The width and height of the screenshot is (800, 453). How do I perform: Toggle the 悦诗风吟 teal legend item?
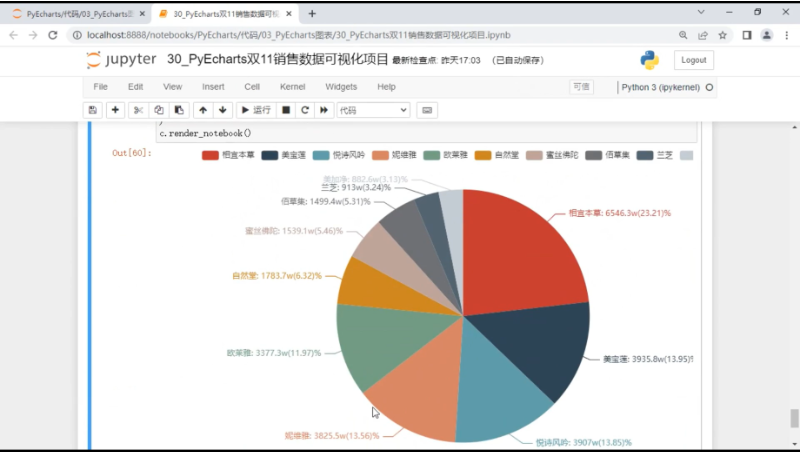[x=339, y=155]
